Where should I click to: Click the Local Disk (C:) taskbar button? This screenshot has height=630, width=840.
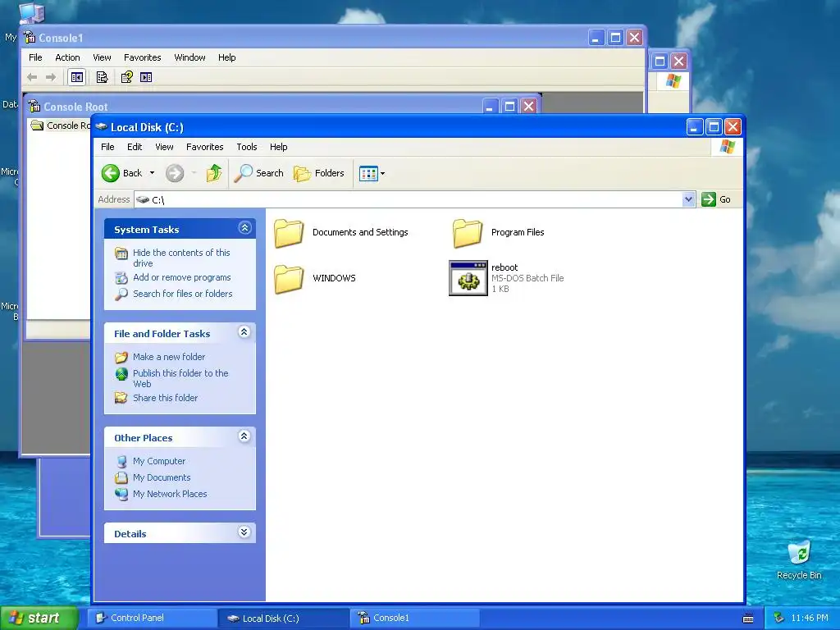pos(283,618)
